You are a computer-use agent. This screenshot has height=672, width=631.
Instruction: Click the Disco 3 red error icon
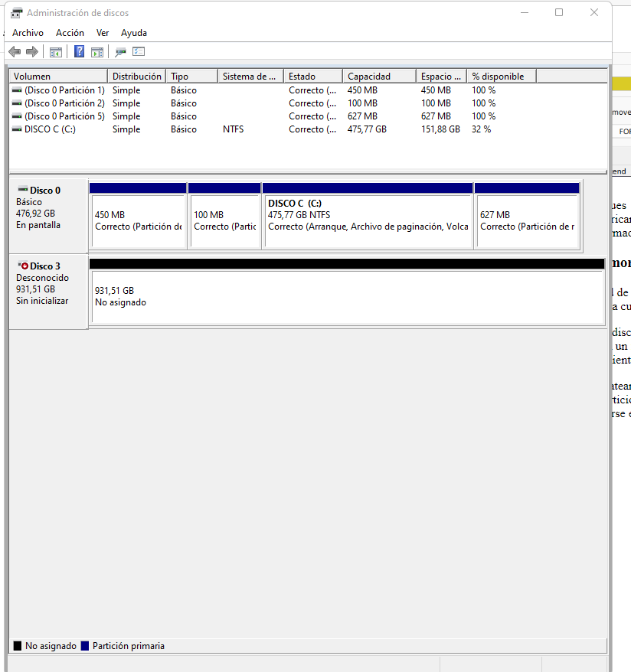pos(24,266)
